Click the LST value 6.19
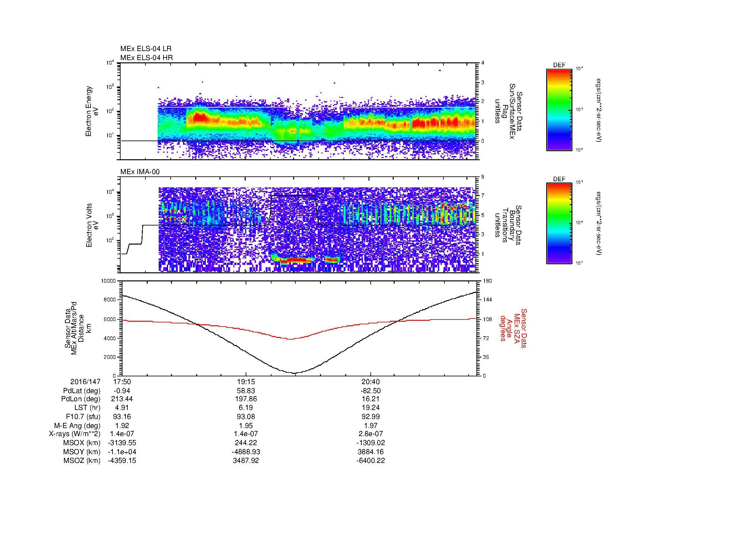 (x=246, y=408)
